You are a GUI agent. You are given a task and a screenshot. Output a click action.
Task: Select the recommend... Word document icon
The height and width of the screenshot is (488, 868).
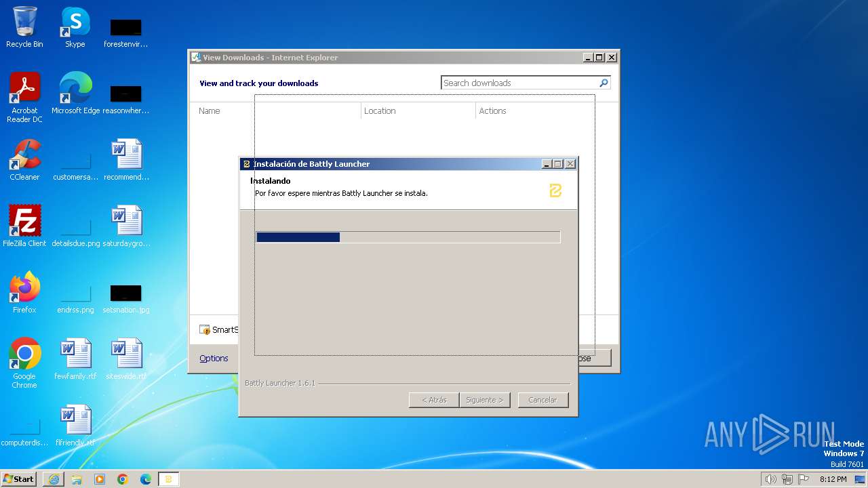pyautogui.click(x=126, y=160)
